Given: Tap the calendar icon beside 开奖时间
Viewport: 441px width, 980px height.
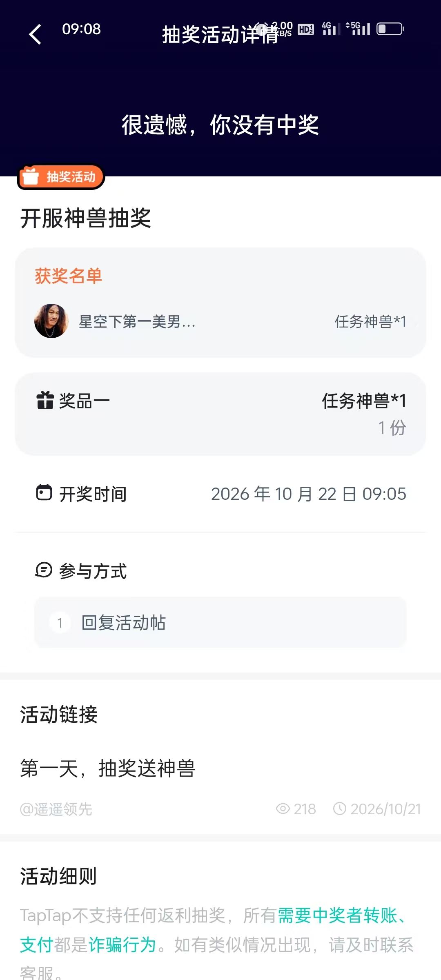Looking at the screenshot, I should (x=44, y=493).
